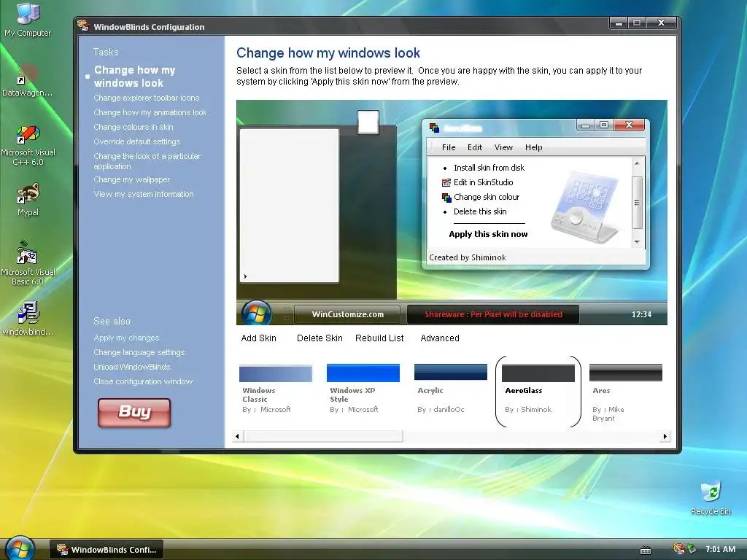
Task: Launch Microsoft Visual C++ 6.0 icon
Action: 28,145
